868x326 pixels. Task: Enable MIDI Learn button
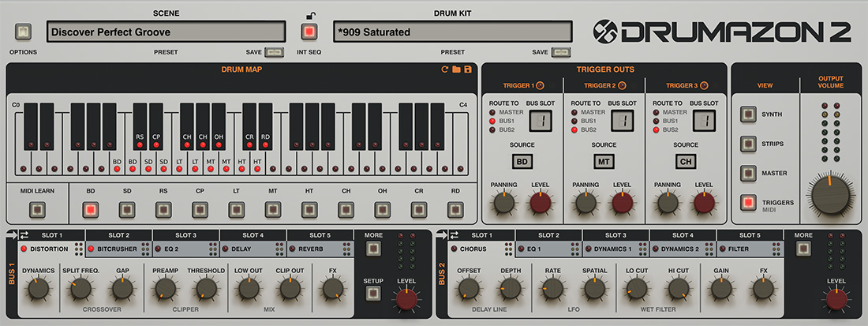pos(37,210)
